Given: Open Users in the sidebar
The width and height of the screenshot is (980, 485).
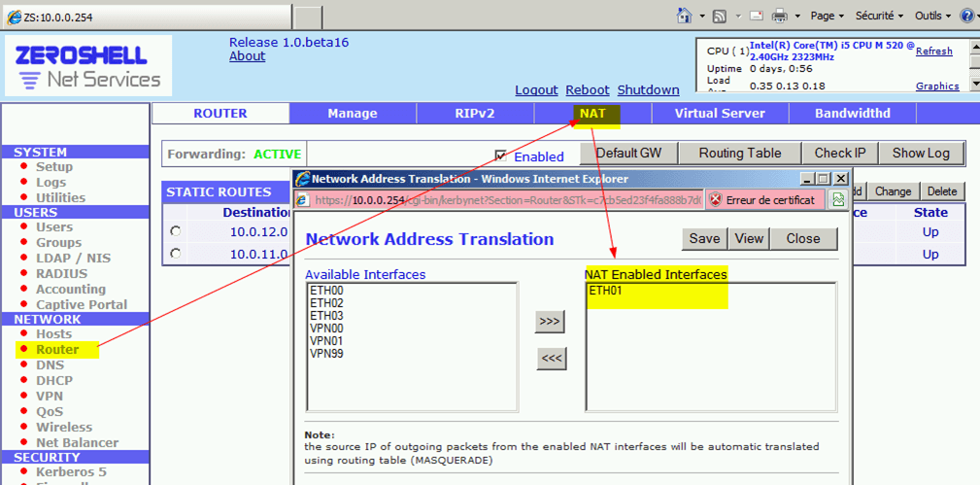Looking at the screenshot, I should 54,227.
